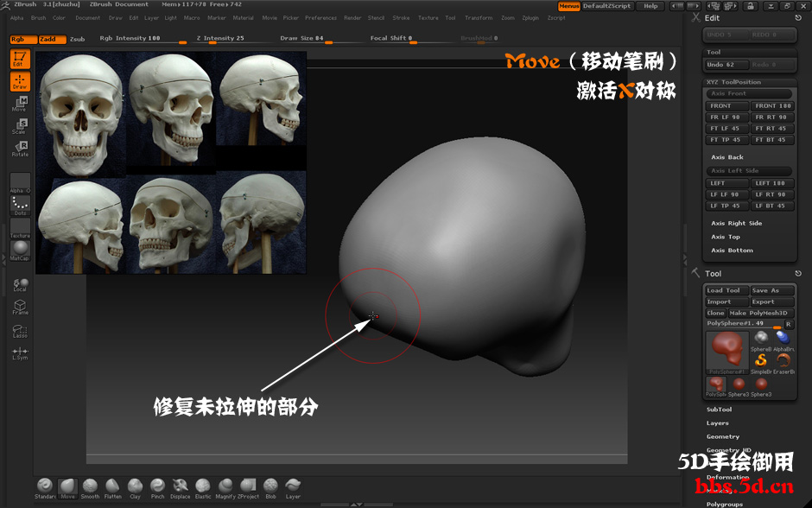Open the Alpha selector thumbnail
Screen dimensions: 812x508
(x=20, y=183)
